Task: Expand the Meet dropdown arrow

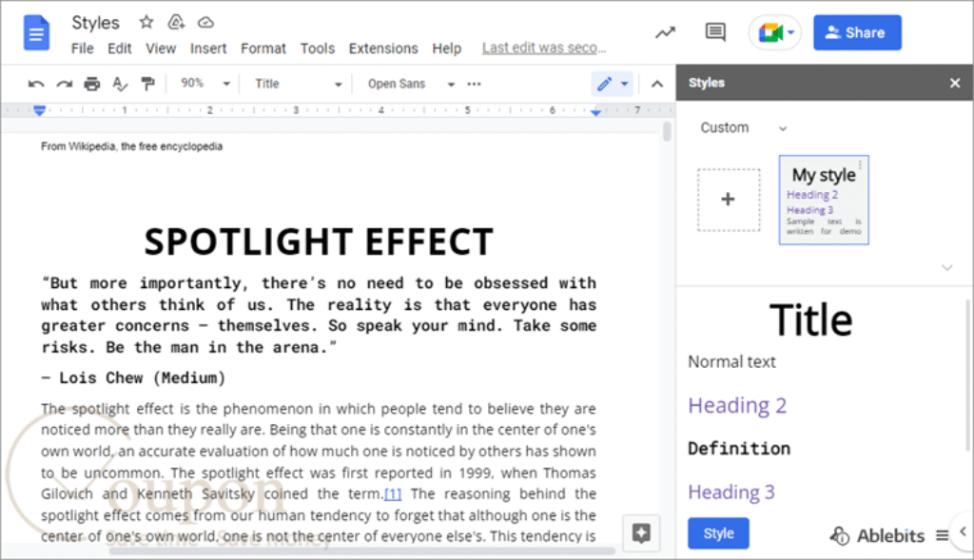Action: click(x=790, y=32)
